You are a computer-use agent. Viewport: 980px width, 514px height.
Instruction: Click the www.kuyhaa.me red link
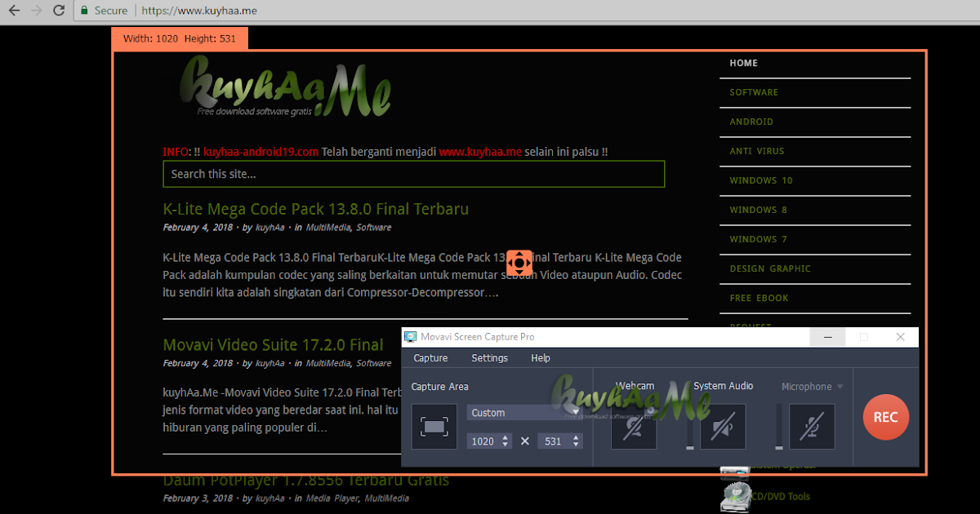pyautogui.click(x=480, y=152)
